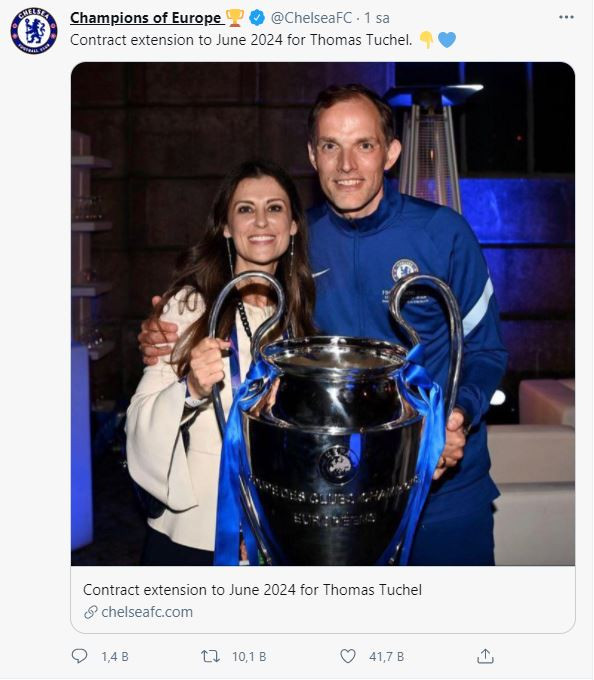Open the card headline 'Contract extension to June 2024'

tap(252, 590)
